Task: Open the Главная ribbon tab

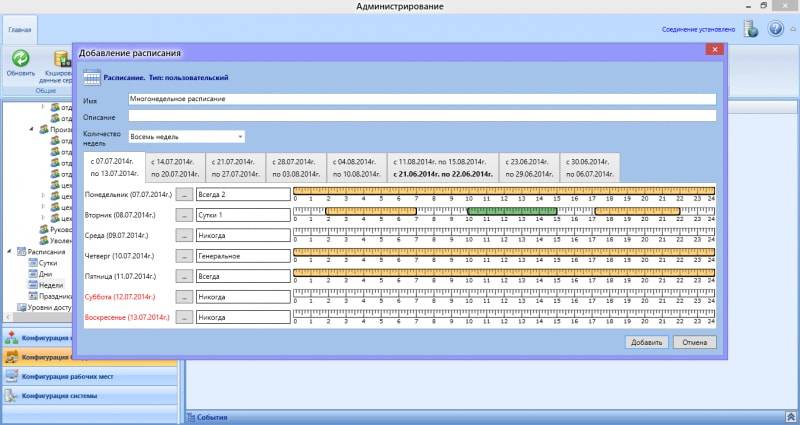Action: (19, 30)
